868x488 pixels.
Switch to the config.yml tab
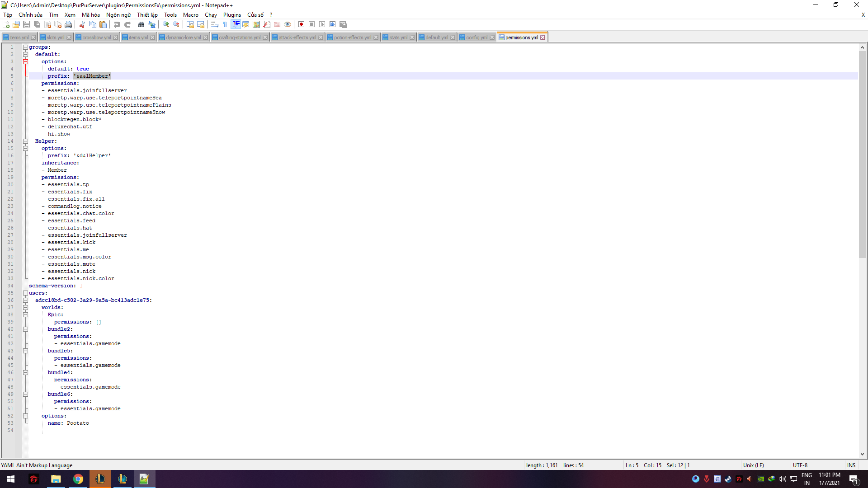coord(476,38)
